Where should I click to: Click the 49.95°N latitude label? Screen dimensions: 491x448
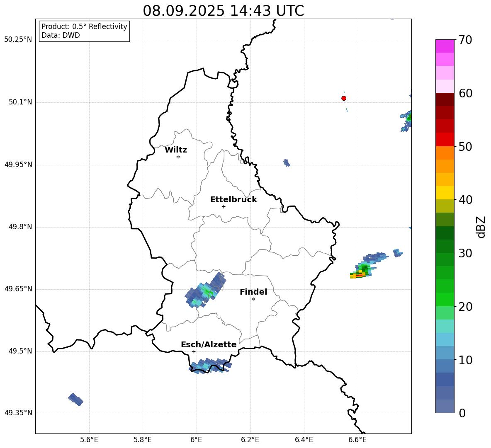pyautogui.click(x=18, y=165)
